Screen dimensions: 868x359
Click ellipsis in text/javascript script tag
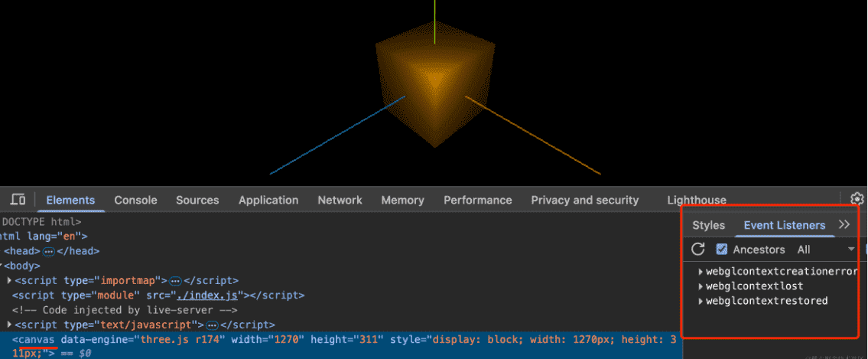(x=212, y=325)
